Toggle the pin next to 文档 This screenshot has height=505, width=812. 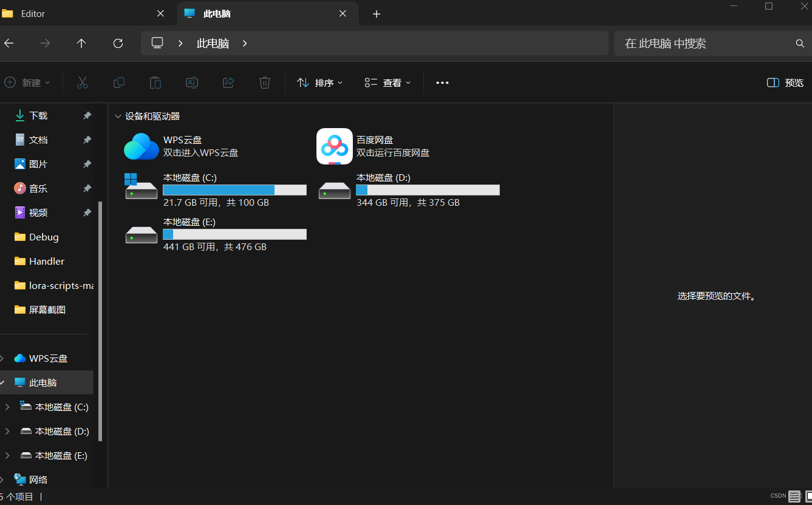(86, 140)
